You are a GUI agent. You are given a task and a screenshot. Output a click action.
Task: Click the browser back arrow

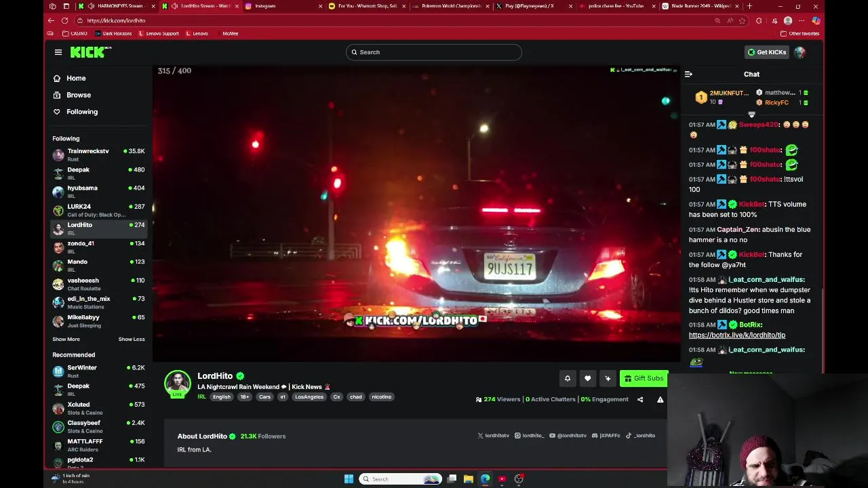pos(51,20)
